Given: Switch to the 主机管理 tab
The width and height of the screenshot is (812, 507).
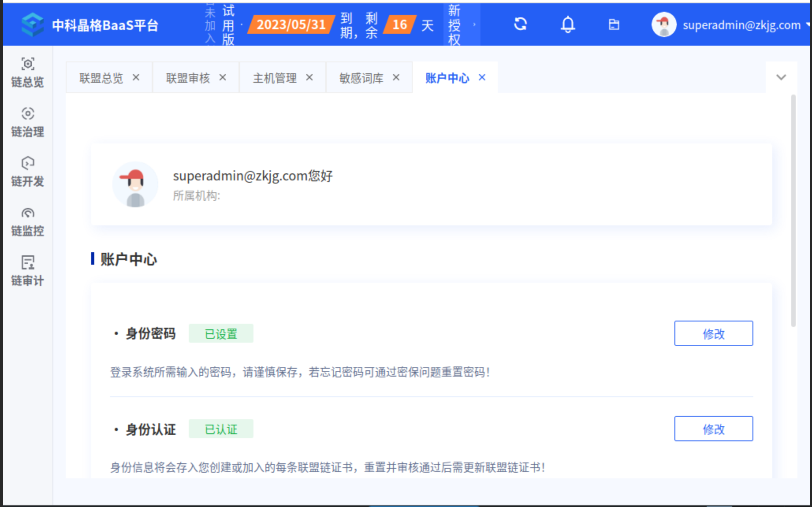Looking at the screenshot, I should click(x=275, y=78).
